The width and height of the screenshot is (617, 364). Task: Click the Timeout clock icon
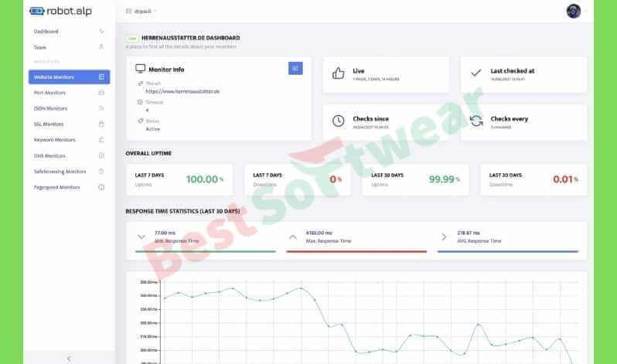(x=140, y=102)
